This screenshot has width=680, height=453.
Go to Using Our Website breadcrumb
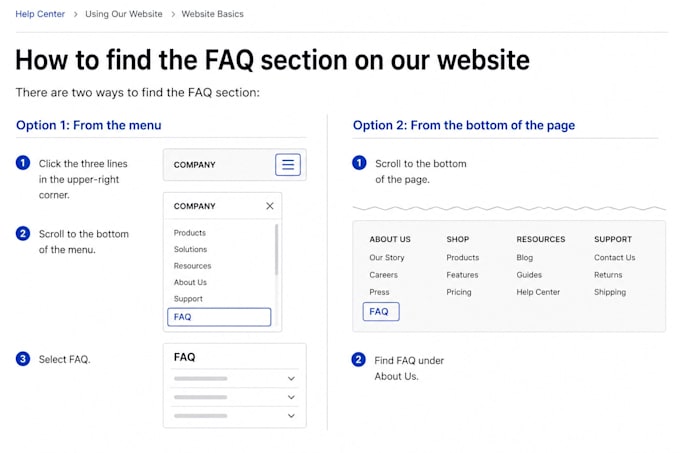coord(124,14)
